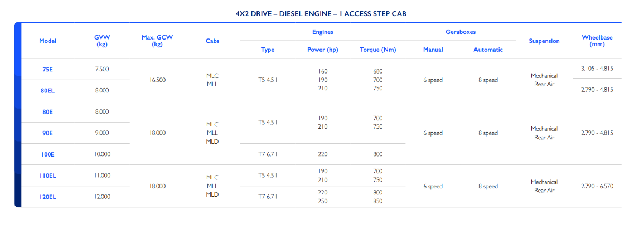
Task: Open the 100E model entry
Action: (47, 154)
